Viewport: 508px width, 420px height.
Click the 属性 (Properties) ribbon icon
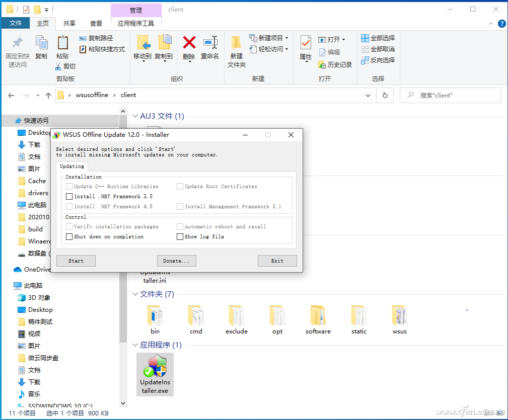(305, 48)
